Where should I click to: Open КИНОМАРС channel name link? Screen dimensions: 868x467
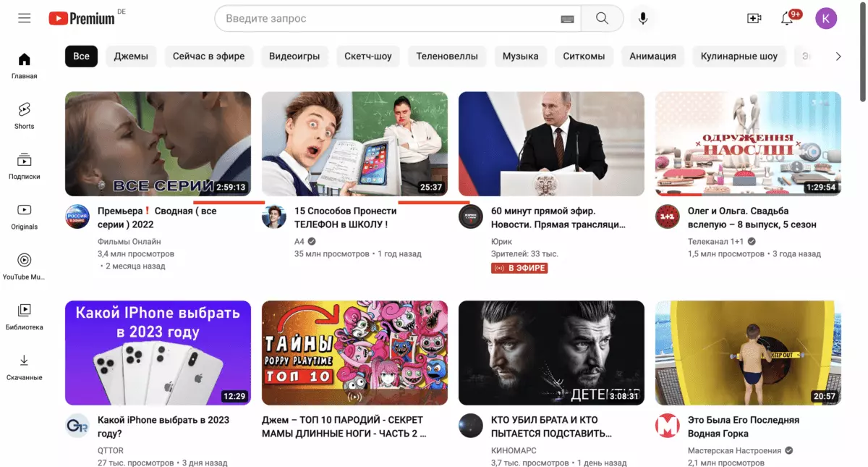514,450
